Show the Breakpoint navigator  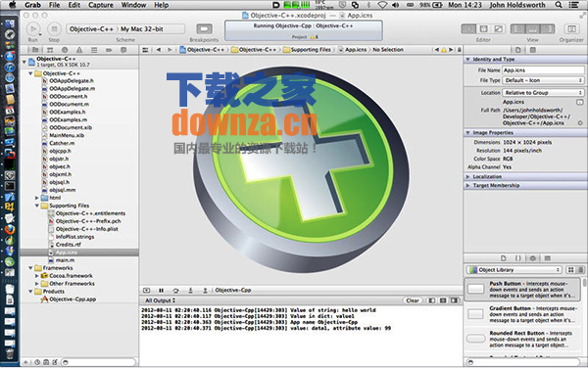109,50
